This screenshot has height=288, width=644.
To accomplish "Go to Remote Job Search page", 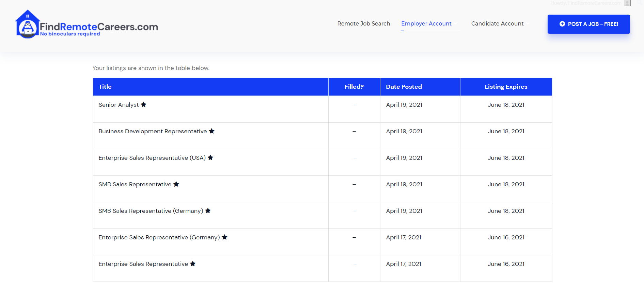I will [x=363, y=23].
